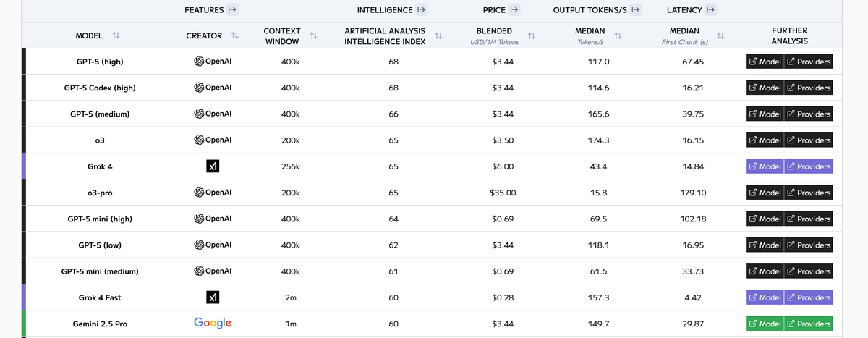This screenshot has width=868, height=338.
Task: Sort by Blended price
Action: coord(532,35)
